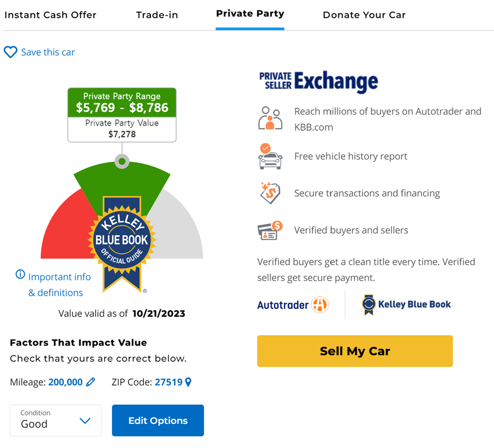
Task: Open the Condition dropdown
Action: 55,420
